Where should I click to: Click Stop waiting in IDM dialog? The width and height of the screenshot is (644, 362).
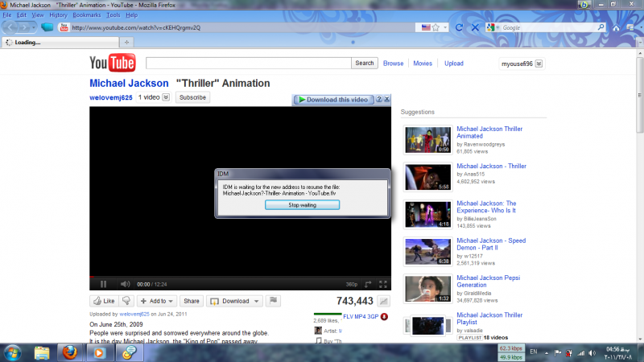click(303, 205)
